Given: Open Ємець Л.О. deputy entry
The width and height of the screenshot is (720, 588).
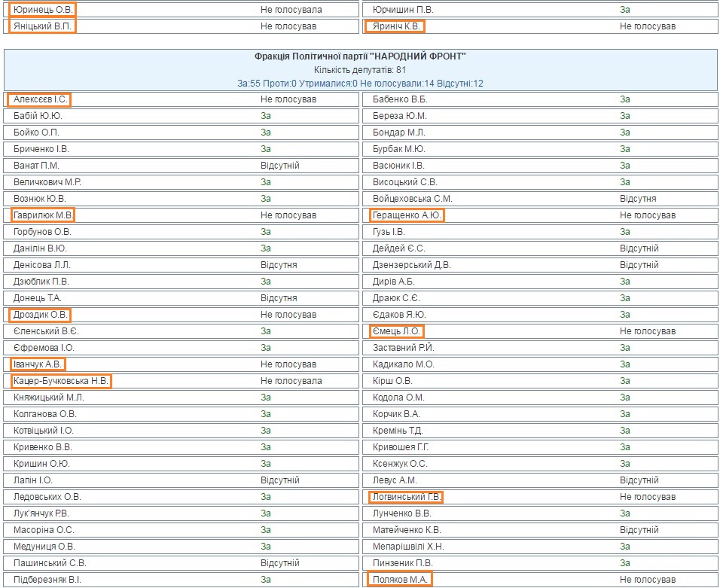Looking at the screenshot, I should coord(396,331).
